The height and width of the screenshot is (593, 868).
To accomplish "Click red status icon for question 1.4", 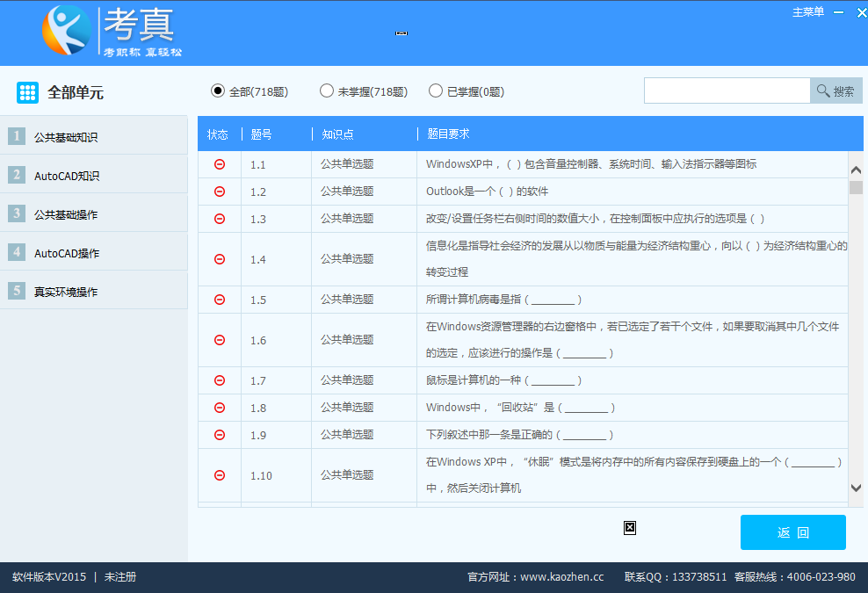I will (x=220, y=259).
